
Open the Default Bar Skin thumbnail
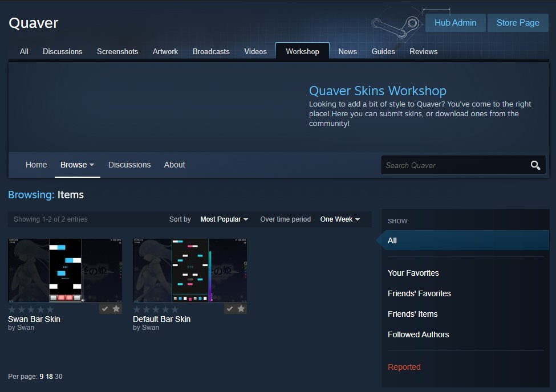click(189, 270)
